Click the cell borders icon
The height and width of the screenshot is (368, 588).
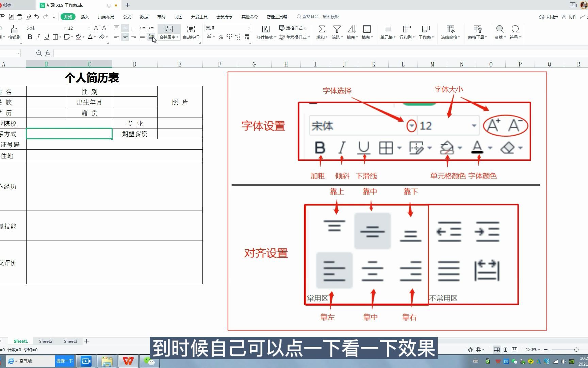(55, 37)
